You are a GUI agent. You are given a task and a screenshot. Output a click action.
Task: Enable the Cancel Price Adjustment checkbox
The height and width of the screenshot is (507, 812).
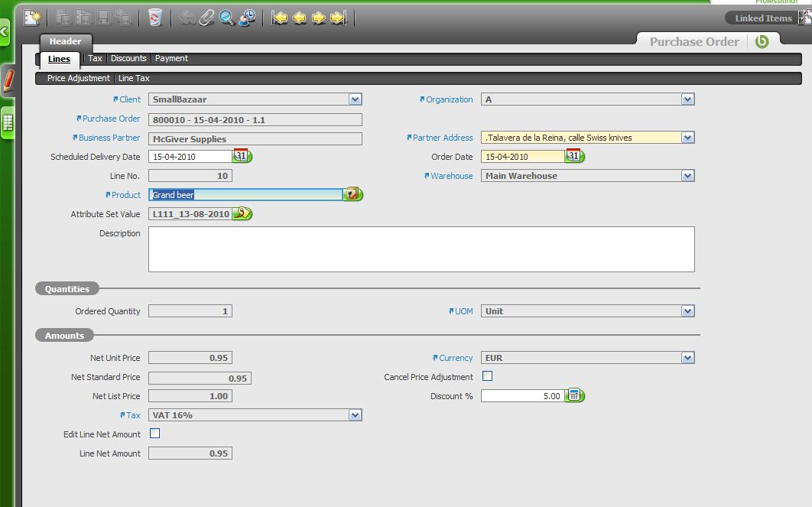coord(488,376)
